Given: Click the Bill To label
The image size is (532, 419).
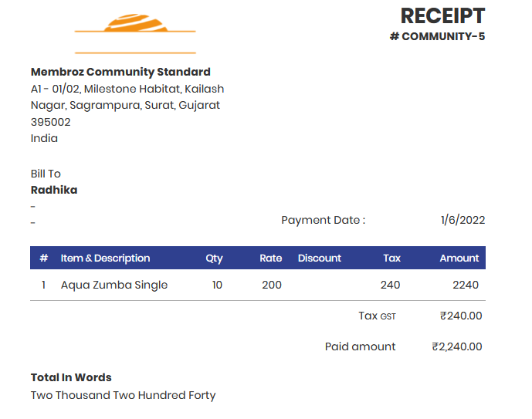Looking at the screenshot, I should point(46,174).
